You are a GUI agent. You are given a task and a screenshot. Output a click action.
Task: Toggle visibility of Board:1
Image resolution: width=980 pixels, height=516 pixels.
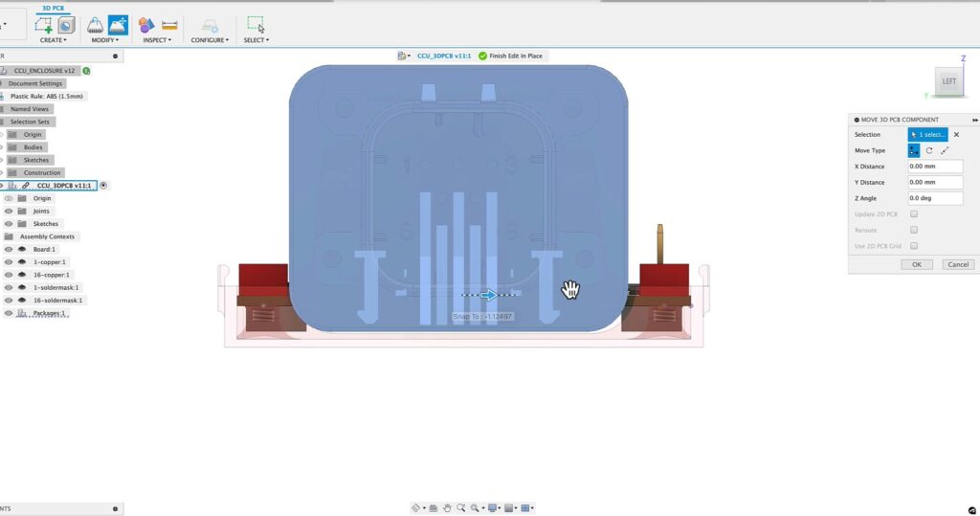pyautogui.click(x=8, y=250)
